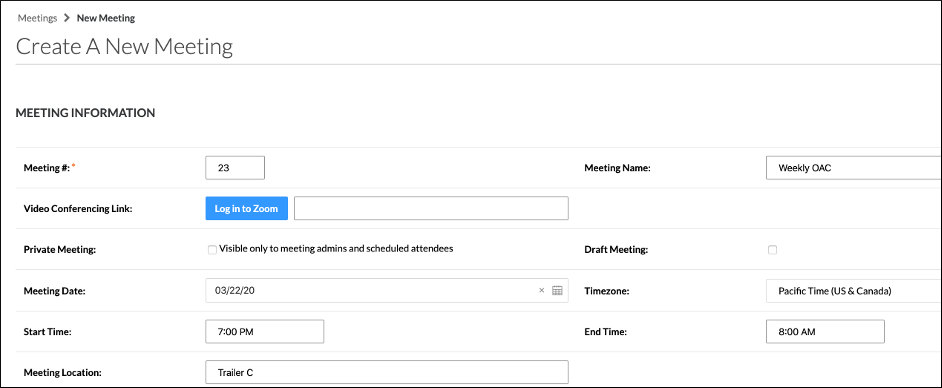The width and height of the screenshot is (942, 388).
Task: Click the Log in to Zoom button
Action: click(x=246, y=208)
